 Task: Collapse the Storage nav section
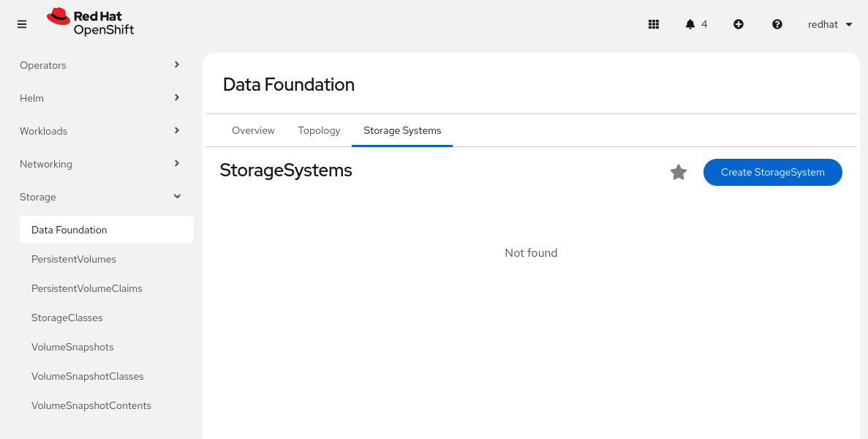101,197
